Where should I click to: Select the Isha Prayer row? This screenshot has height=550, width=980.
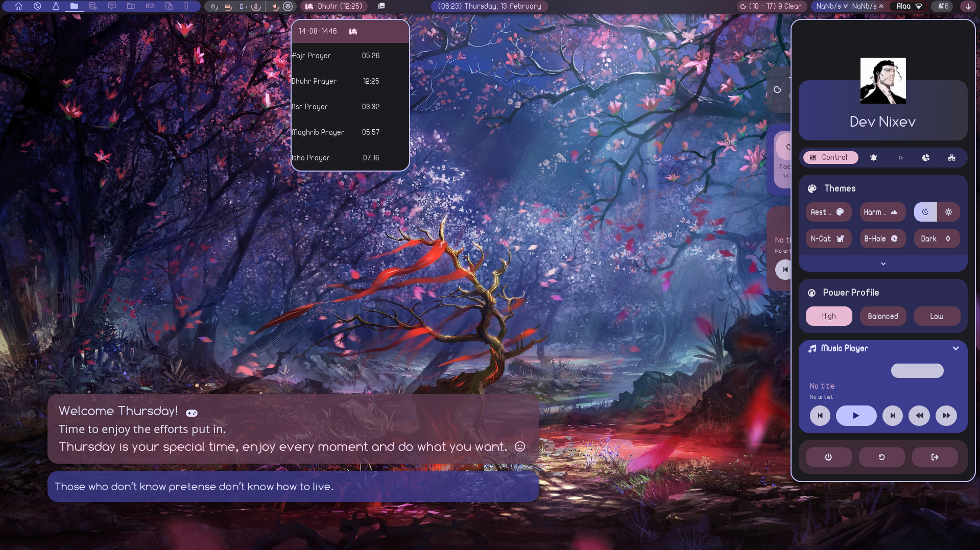[x=350, y=158]
